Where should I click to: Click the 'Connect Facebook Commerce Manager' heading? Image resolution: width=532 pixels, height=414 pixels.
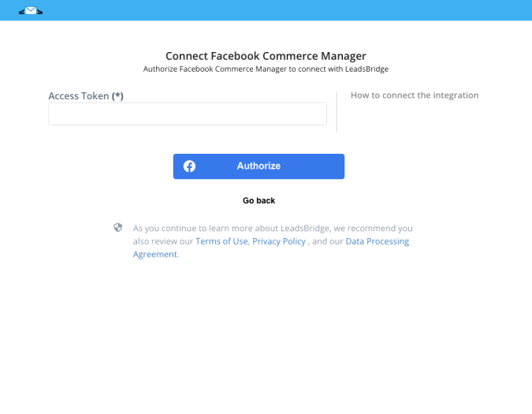[266, 56]
